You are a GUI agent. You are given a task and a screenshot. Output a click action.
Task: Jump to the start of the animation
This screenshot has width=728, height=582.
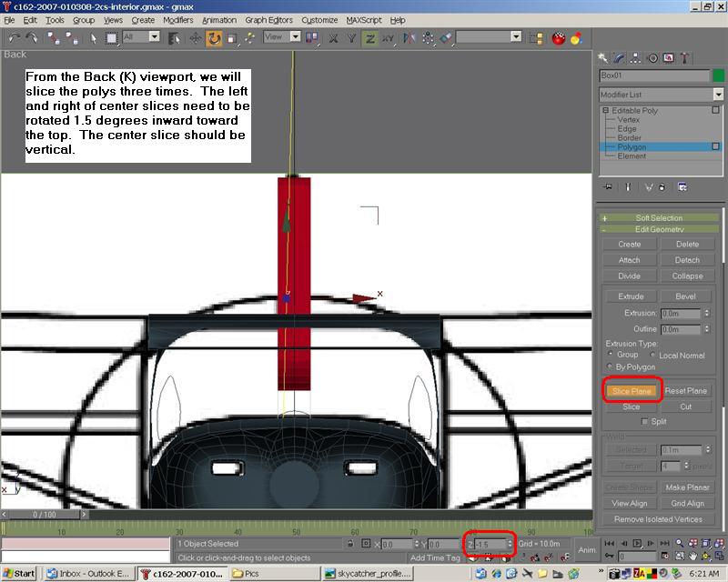click(x=610, y=543)
